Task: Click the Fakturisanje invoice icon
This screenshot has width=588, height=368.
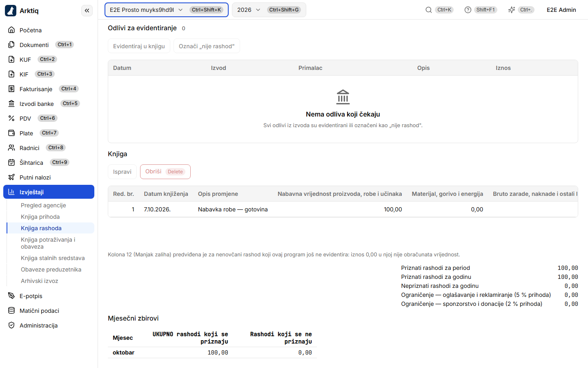Action: [x=11, y=89]
